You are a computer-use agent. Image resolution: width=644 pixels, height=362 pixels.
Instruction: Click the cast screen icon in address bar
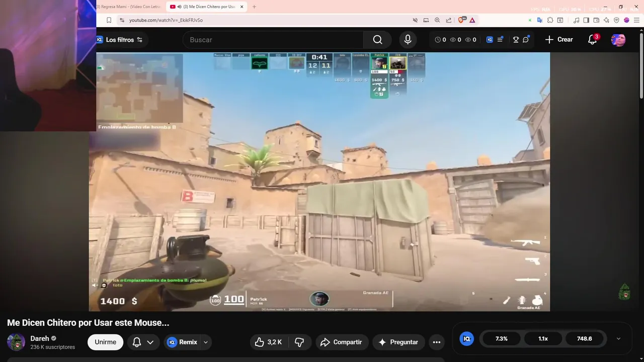click(x=426, y=20)
